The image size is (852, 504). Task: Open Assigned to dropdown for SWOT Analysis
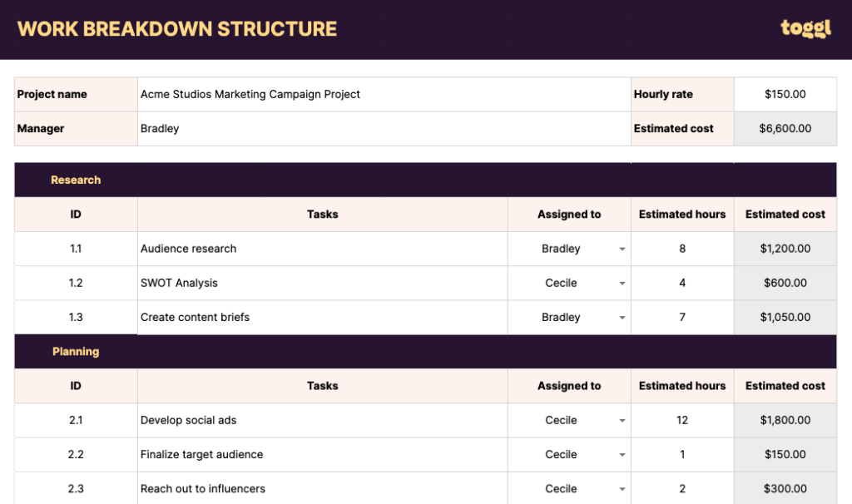tap(622, 284)
